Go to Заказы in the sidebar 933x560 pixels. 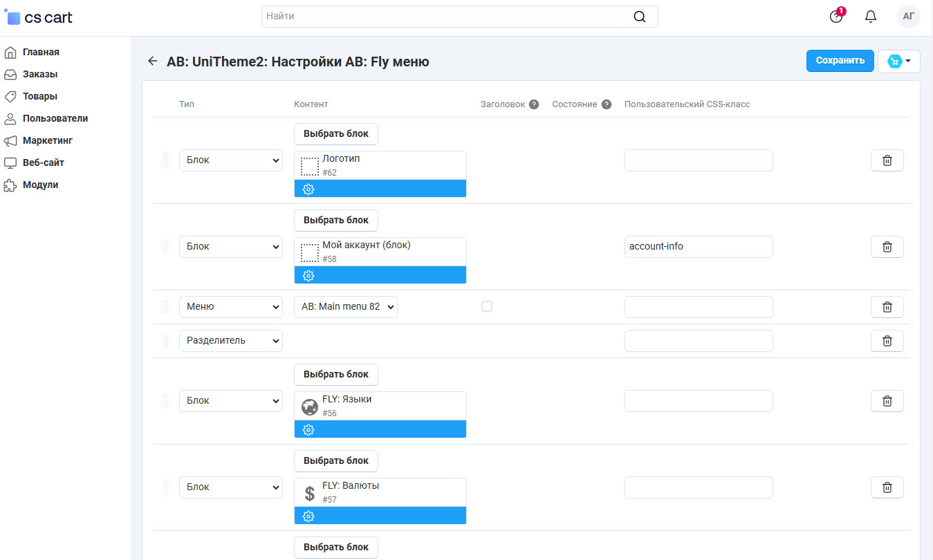click(40, 74)
